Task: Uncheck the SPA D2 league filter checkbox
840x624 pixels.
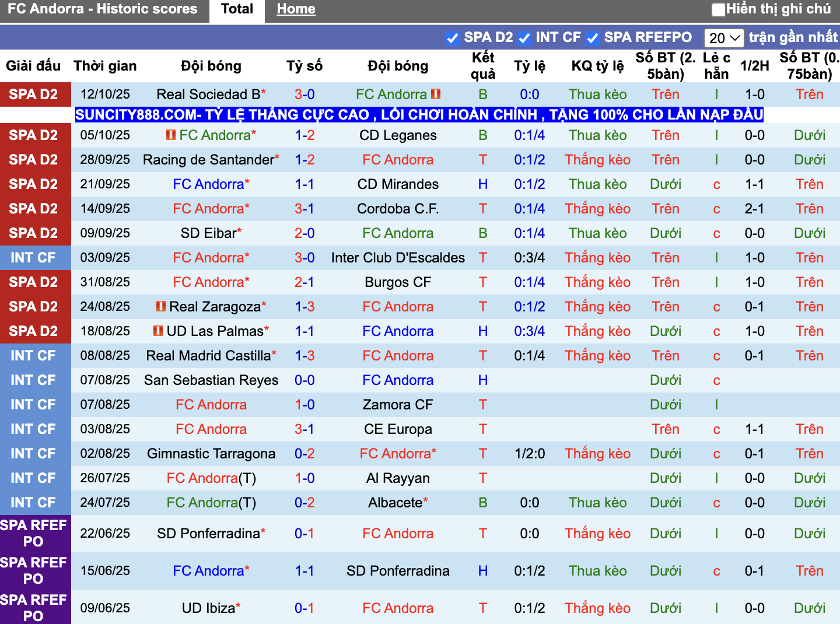Action: [x=453, y=38]
